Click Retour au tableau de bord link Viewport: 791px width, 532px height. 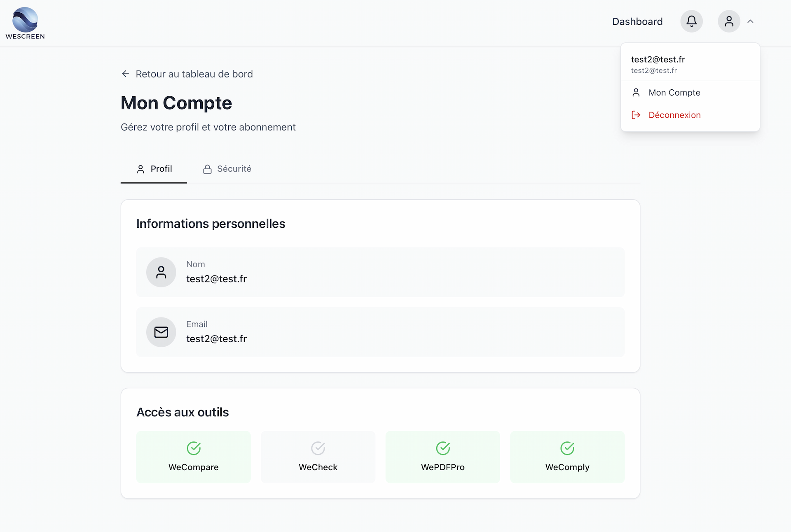tap(187, 74)
